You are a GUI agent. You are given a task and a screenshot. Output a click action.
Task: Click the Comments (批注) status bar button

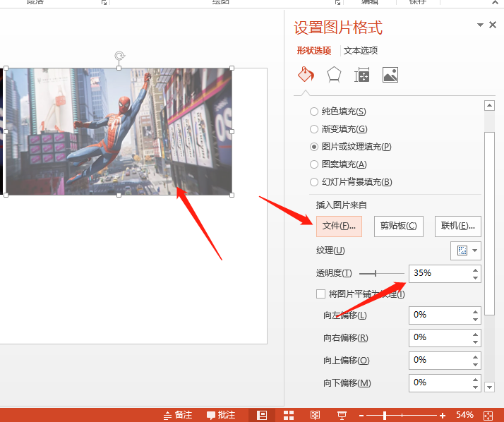tap(221, 415)
